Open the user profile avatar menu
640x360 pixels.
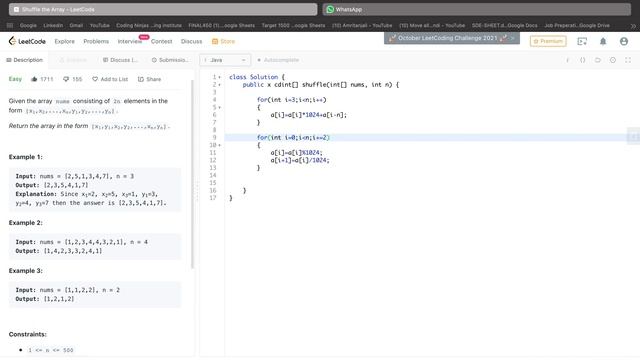point(624,41)
